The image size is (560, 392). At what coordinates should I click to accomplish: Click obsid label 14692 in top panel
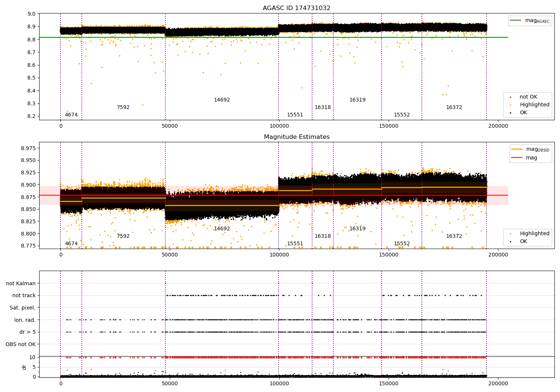point(222,100)
